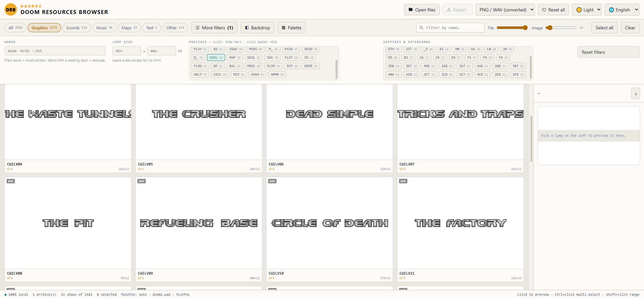Click the min lump size field
The image size is (644, 299).
pyautogui.click(x=127, y=51)
